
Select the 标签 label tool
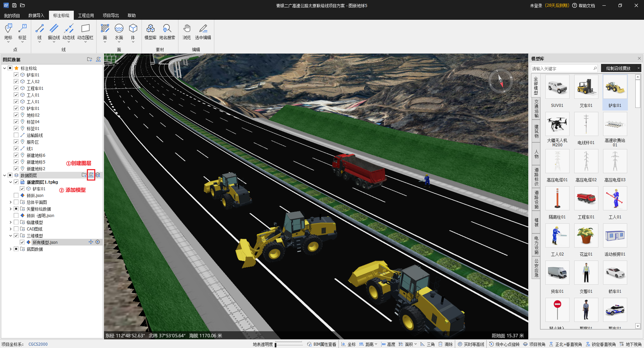click(22, 32)
